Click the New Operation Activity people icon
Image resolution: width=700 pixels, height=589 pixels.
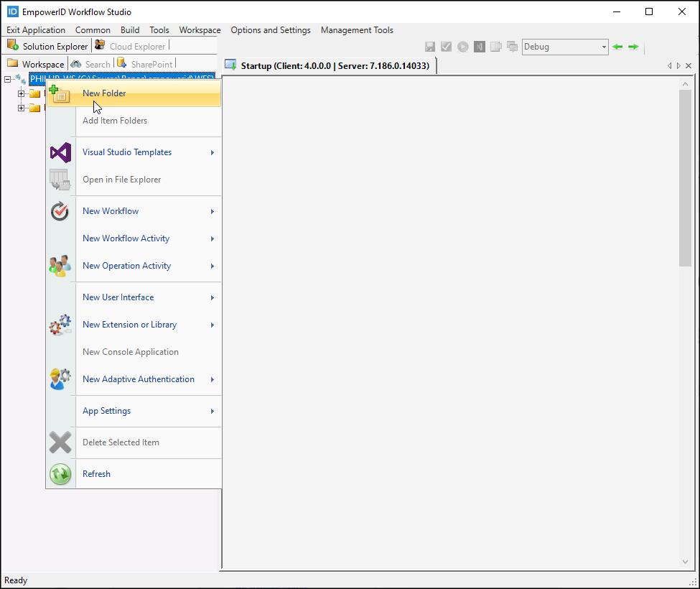pyautogui.click(x=60, y=266)
